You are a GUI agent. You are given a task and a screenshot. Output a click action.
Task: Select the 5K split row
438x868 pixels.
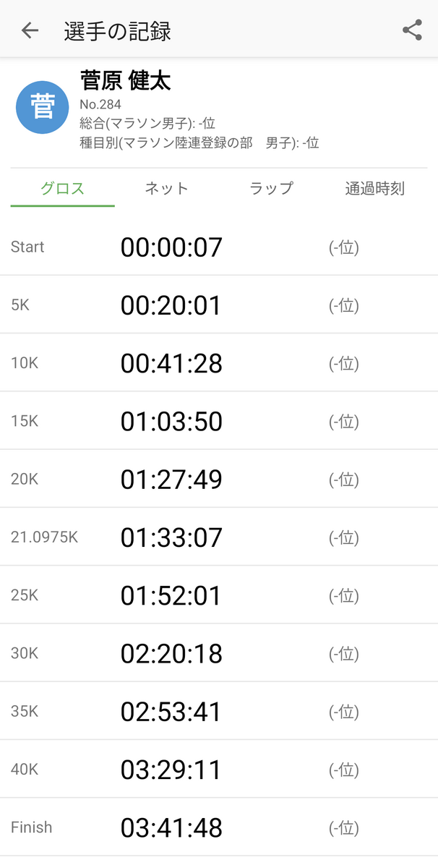[219, 305]
